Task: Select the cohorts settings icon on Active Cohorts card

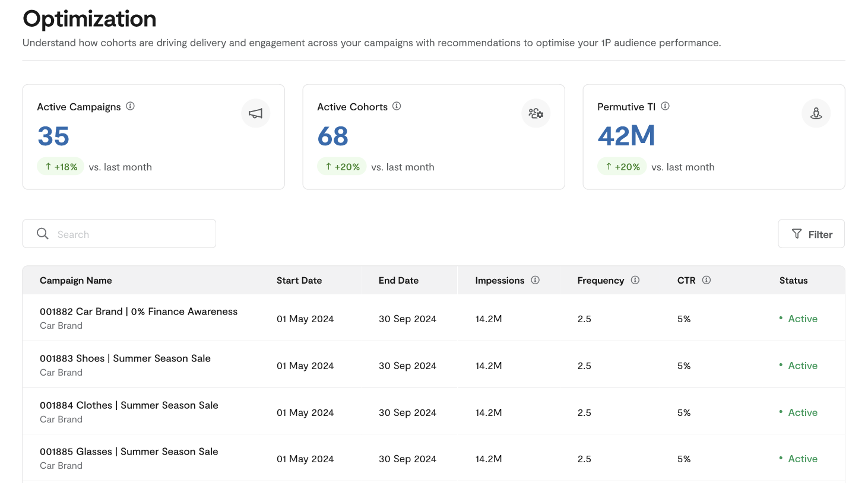Action: click(536, 113)
